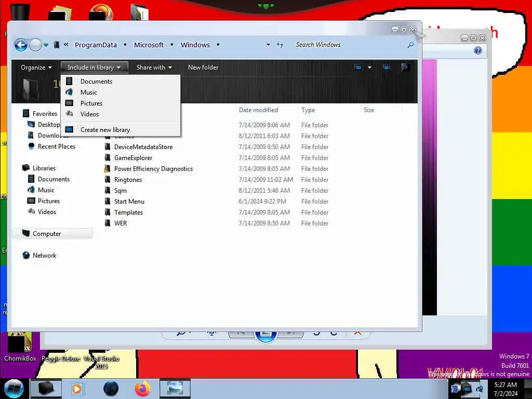Image resolution: width=532 pixels, height=399 pixels.
Task: Select the DeviceMetadataStore folder
Action: (x=143, y=147)
